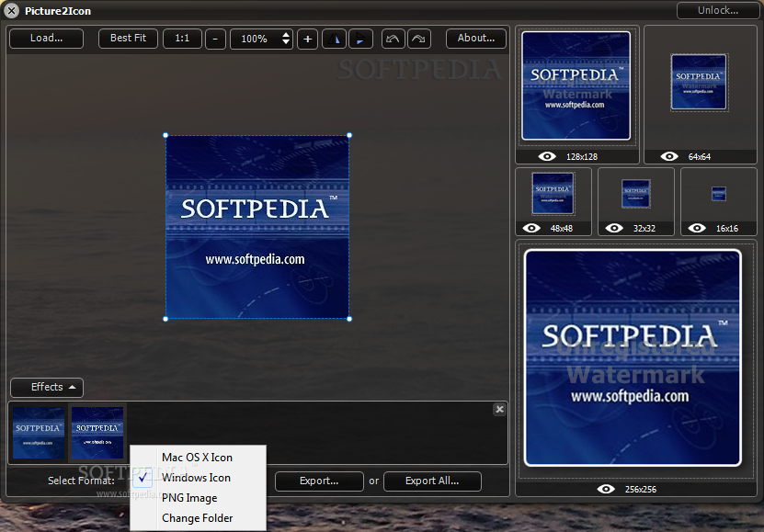The width and height of the screenshot is (764, 532).
Task: Close the effects thumbnail strip
Action: tap(499, 410)
